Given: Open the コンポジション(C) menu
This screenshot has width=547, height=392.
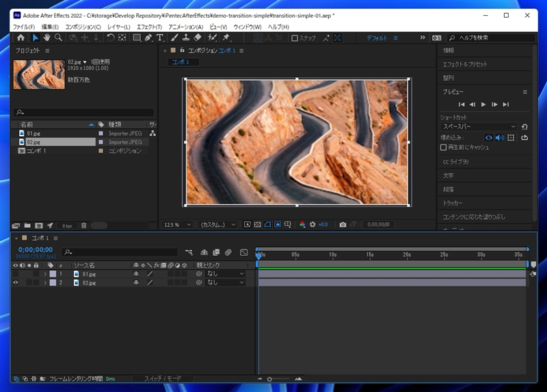Looking at the screenshot, I should (x=83, y=27).
